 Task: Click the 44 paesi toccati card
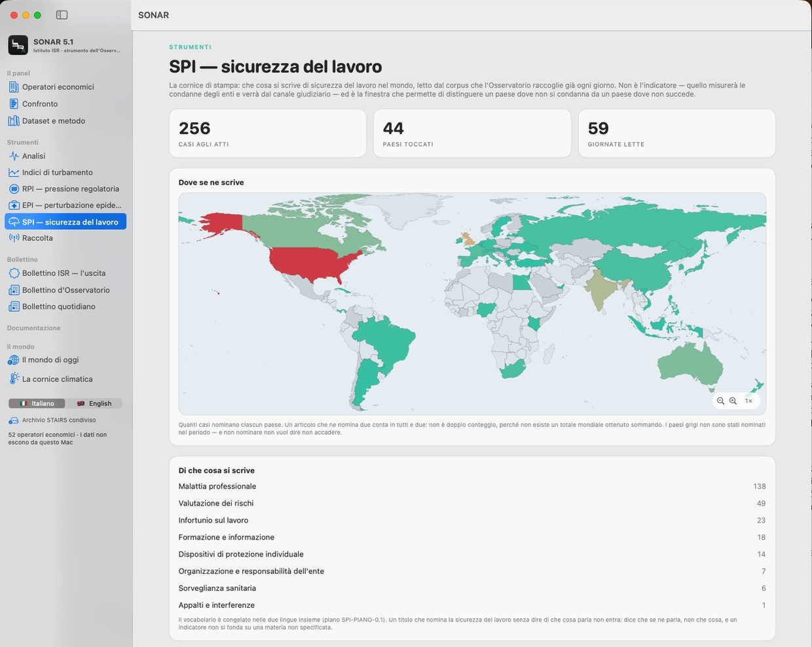click(472, 133)
